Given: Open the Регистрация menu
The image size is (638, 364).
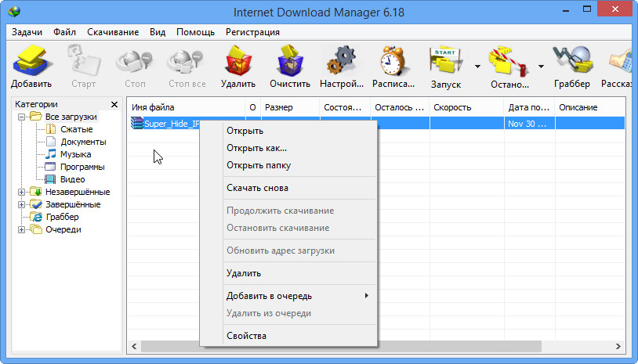Looking at the screenshot, I should pos(252,32).
